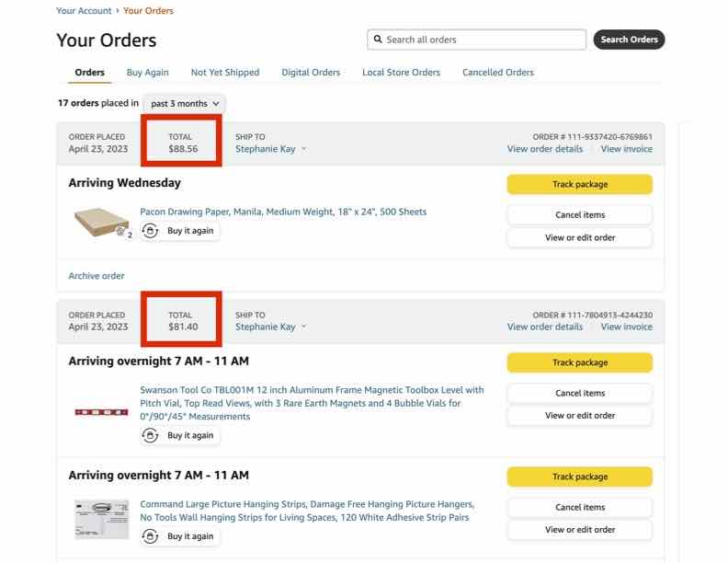Switch to the Buy Again tab
The height and width of the screenshot is (563, 728).
(147, 73)
